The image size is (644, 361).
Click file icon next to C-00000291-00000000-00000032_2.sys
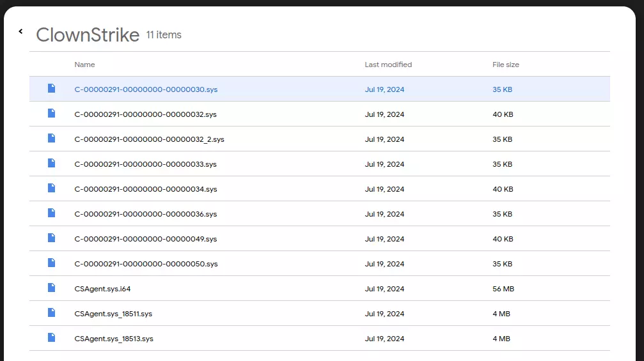[52, 139]
